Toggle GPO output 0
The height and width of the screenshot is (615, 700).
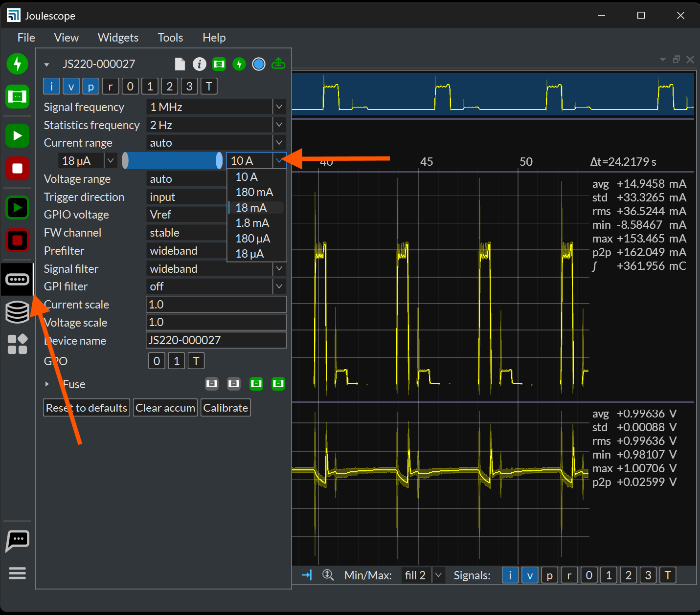(x=157, y=361)
